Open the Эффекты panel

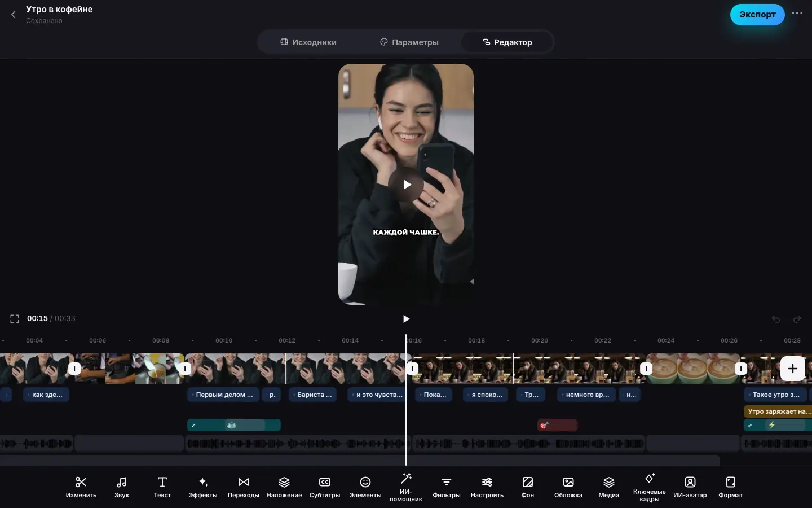203,487
